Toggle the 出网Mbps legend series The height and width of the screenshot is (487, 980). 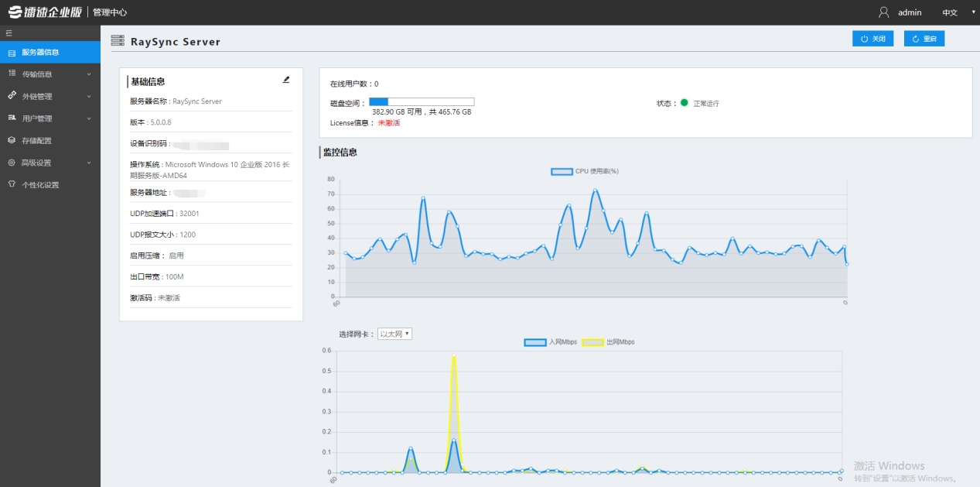[592, 342]
